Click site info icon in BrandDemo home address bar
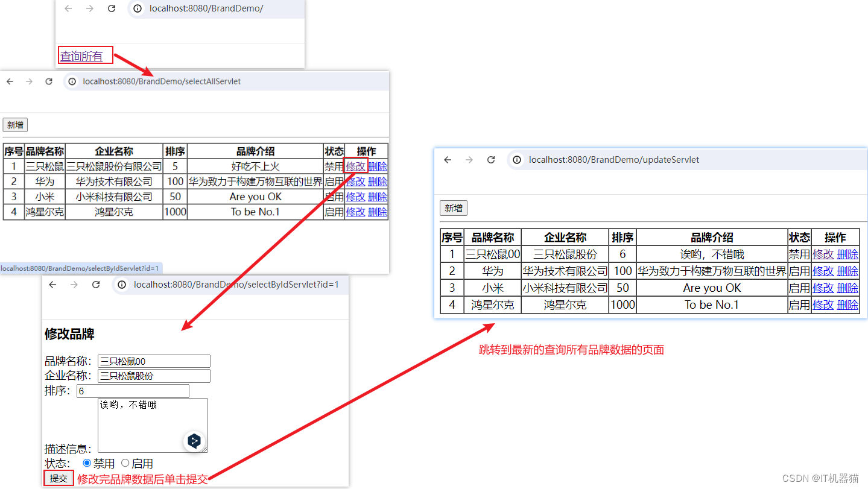 138,8
